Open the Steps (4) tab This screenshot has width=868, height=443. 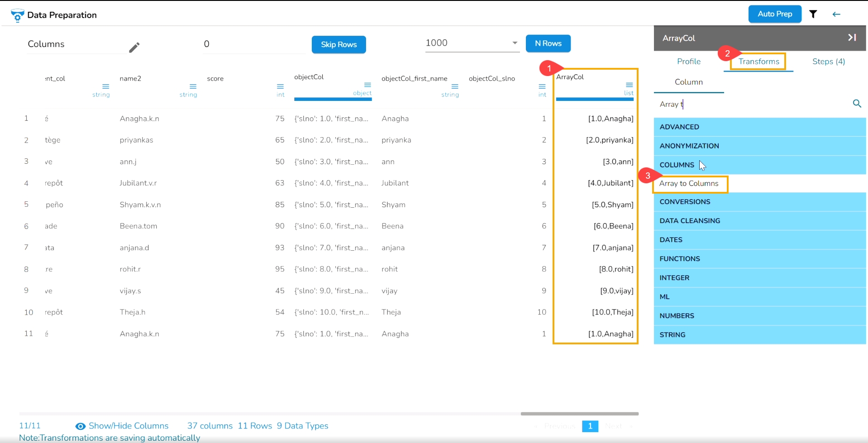tap(828, 62)
